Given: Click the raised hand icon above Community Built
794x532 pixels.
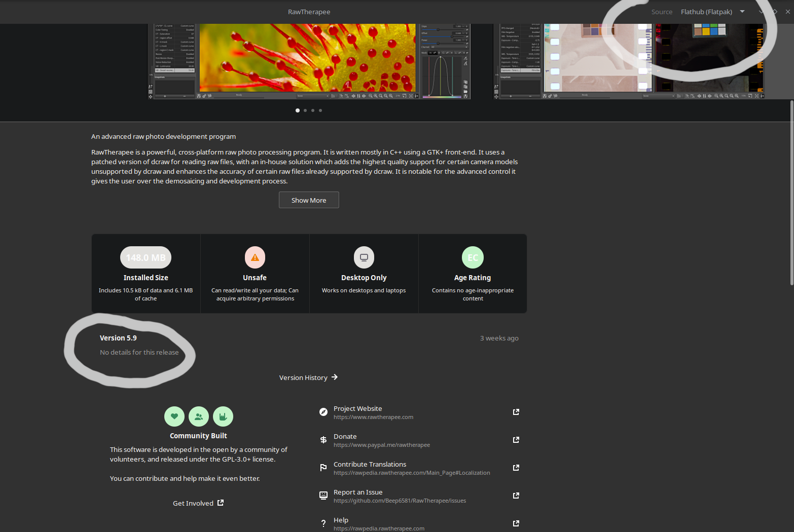Looking at the screenshot, I should tap(223, 416).
